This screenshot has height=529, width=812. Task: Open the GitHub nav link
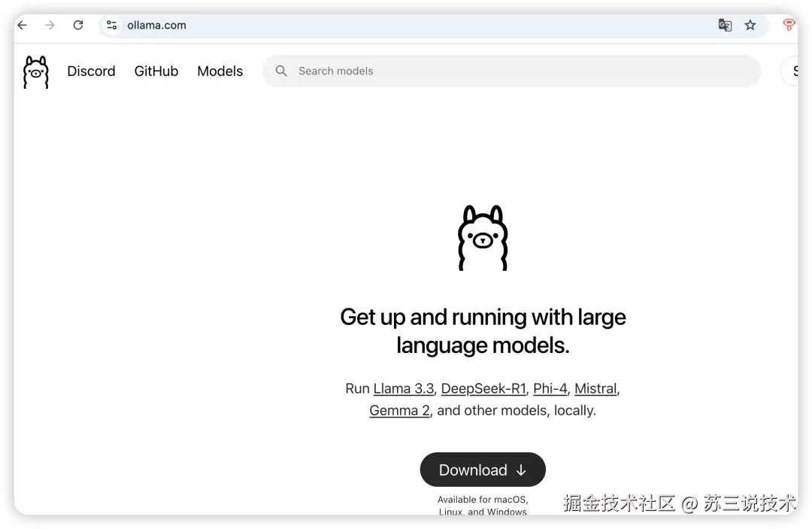[156, 71]
